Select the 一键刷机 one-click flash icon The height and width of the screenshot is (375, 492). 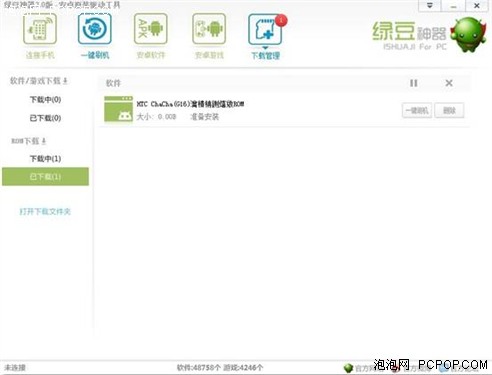click(95, 29)
